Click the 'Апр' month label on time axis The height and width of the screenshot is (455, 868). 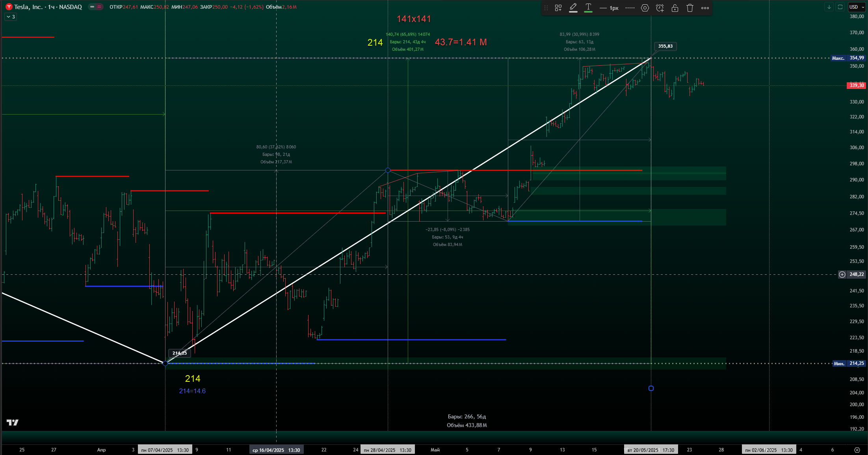click(101, 450)
